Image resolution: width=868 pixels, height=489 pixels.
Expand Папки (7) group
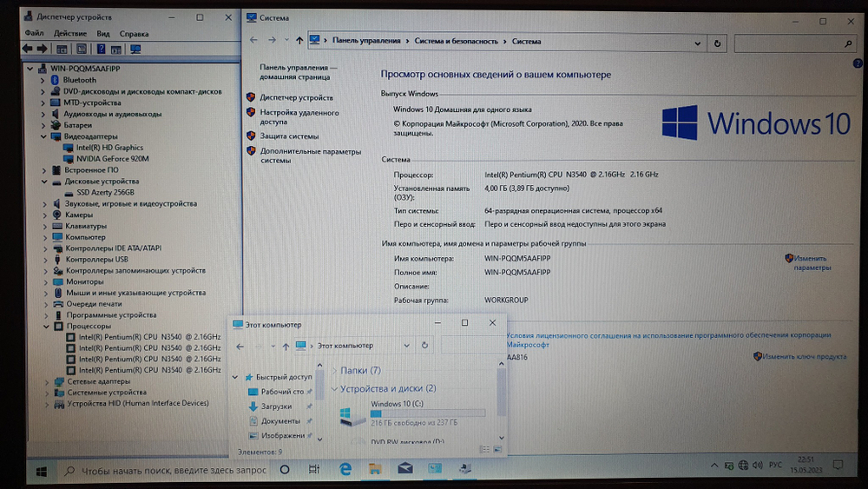(335, 370)
